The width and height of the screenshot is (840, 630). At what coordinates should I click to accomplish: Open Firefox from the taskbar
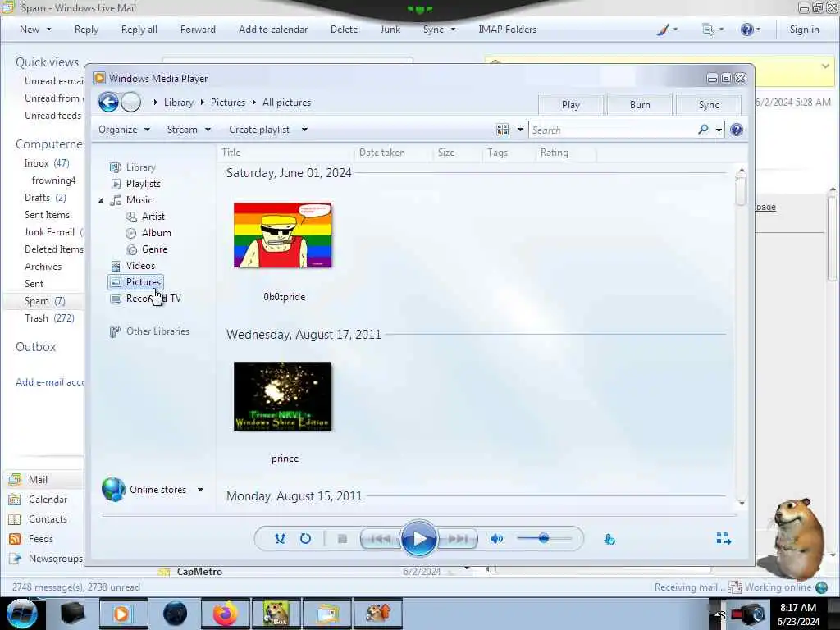225,614
